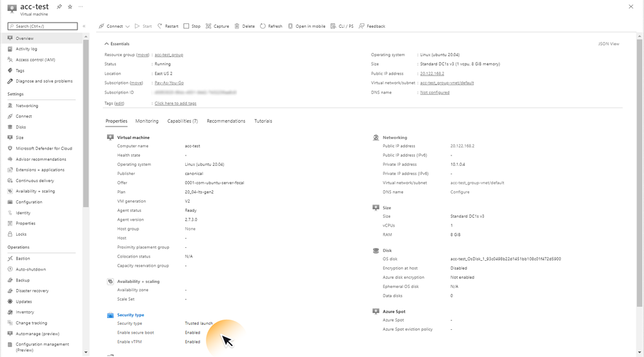Collapse the sidebar with the double chevron
The width and height of the screenshot is (644, 357).
[x=84, y=26]
